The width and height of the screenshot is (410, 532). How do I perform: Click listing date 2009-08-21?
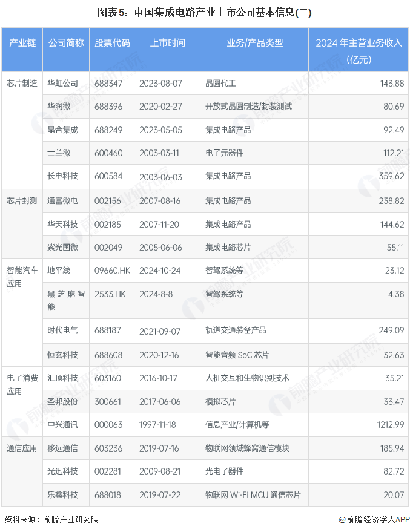(x=160, y=471)
